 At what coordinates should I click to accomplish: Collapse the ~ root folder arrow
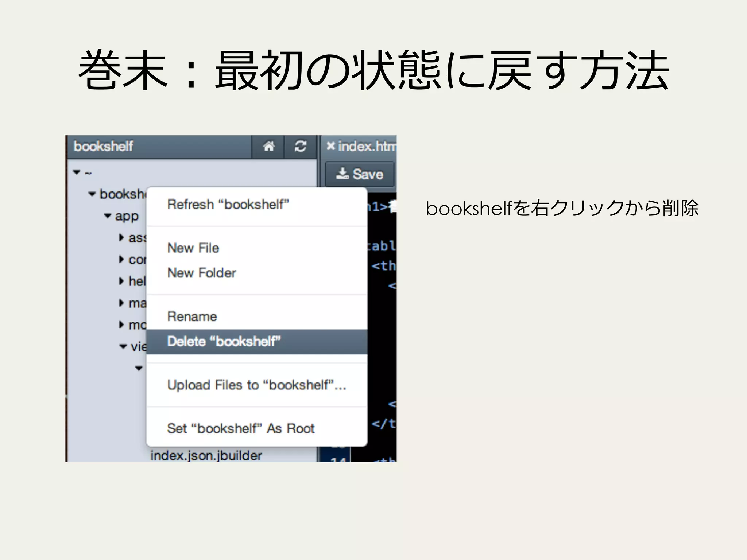point(77,172)
